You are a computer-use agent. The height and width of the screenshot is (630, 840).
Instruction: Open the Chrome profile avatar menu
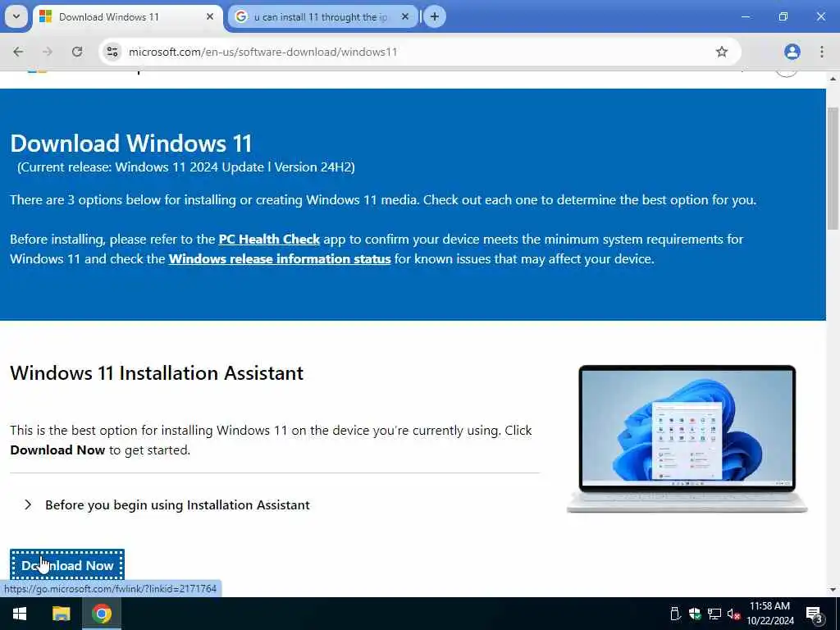[x=792, y=52]
